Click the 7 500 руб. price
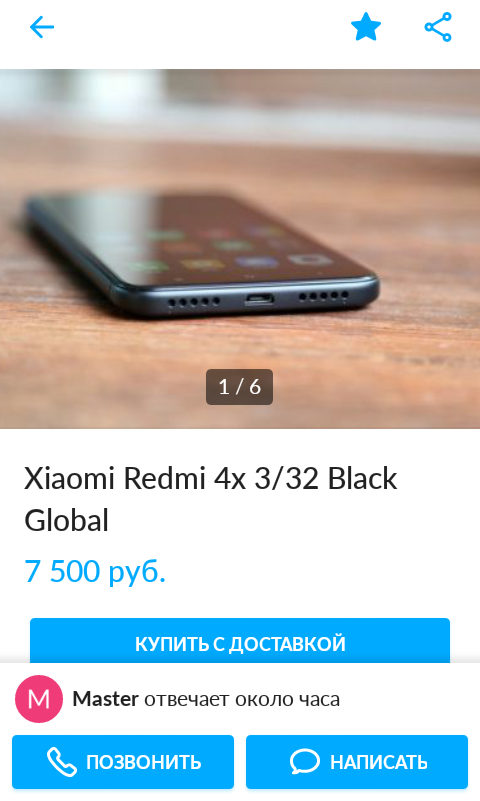This screenshot has width=480, height=801. coord(95,571)
